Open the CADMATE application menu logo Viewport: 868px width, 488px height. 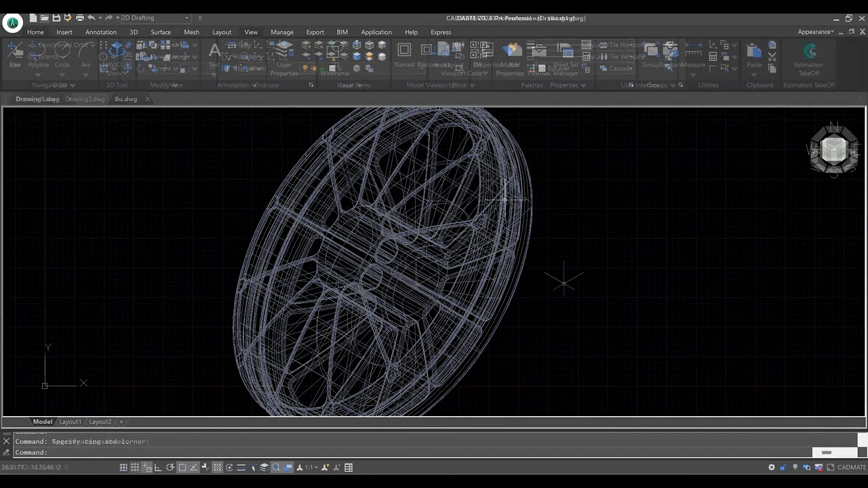click(x=12, y=23)
